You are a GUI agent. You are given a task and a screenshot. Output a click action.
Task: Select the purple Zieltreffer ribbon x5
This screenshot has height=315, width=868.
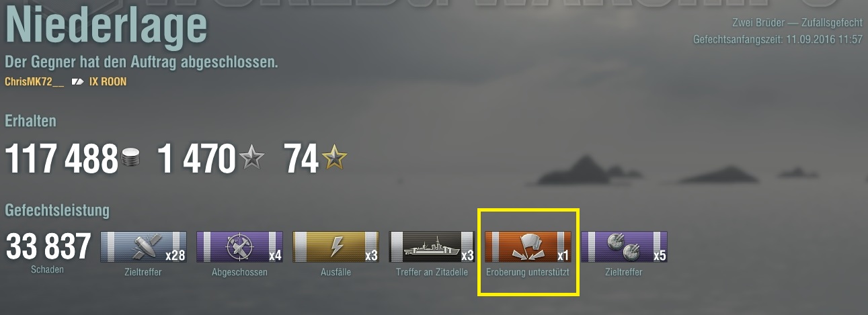tap(624, 246)
